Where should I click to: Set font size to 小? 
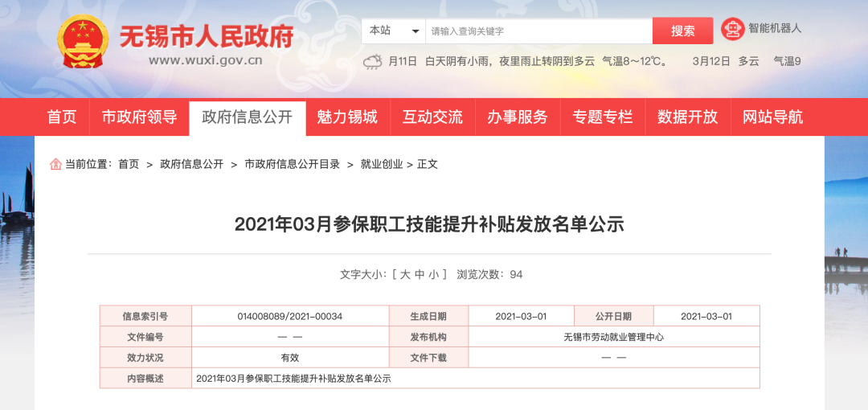pos(433,274)
